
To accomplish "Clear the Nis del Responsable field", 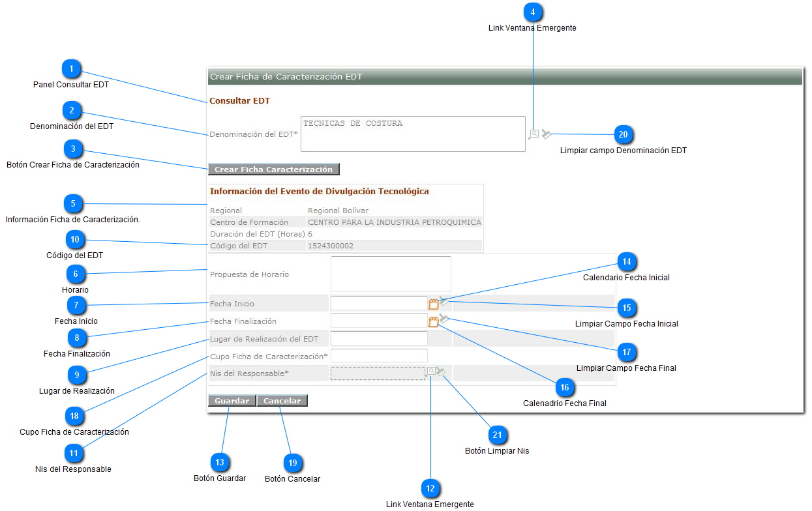I will coord(440,372).
